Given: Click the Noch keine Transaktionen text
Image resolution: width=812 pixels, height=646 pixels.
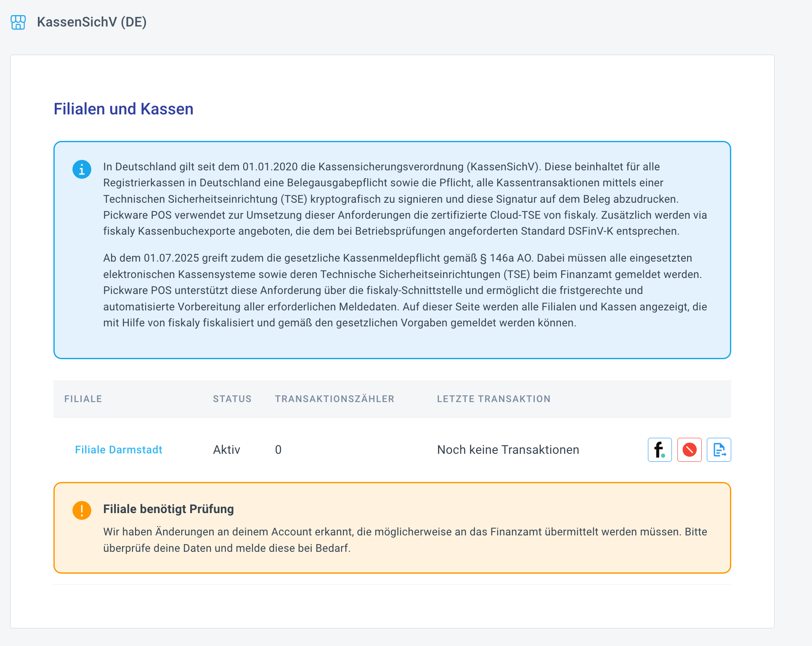Looking at the screenshot, I should [x=508, y=450].
